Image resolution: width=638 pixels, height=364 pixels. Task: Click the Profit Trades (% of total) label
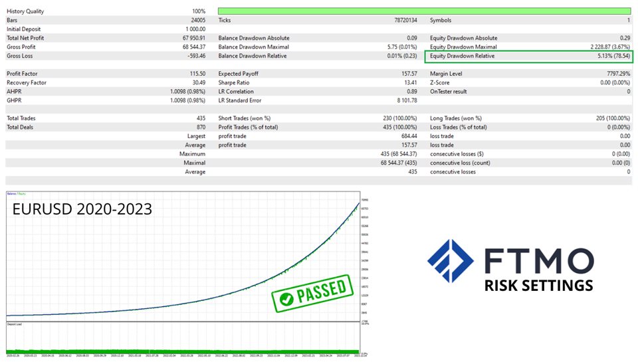click(248, 128)
